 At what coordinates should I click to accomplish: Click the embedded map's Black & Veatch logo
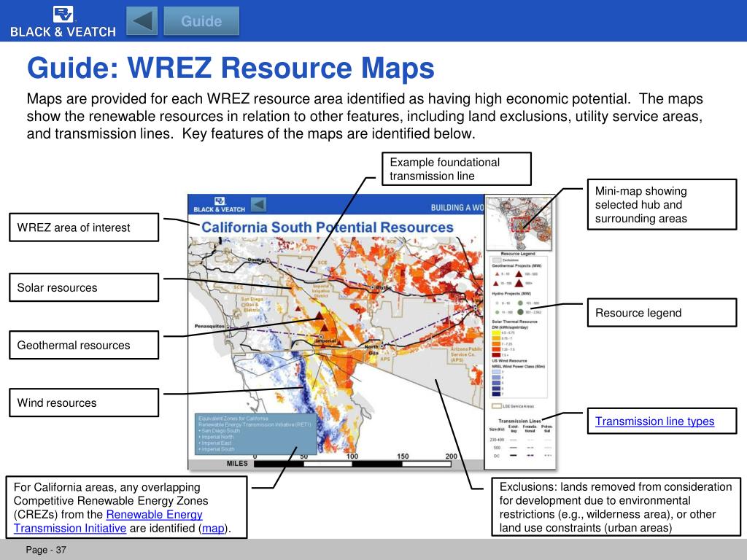[x=219, y=205]
